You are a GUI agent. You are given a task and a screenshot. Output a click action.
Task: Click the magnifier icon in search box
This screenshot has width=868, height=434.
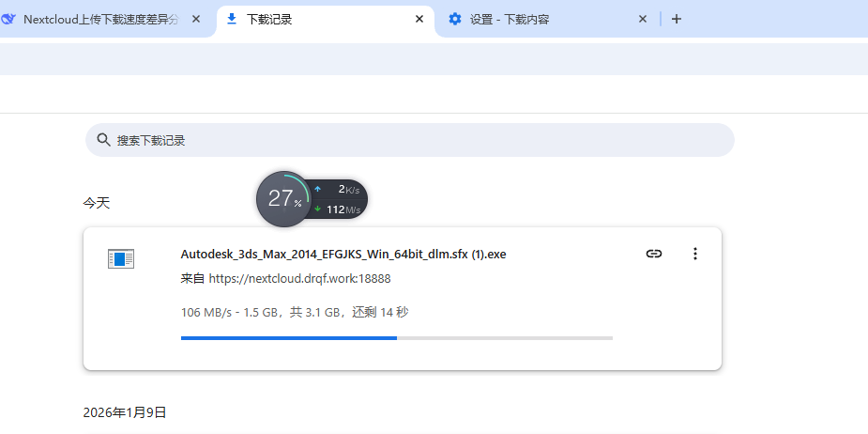103,140
